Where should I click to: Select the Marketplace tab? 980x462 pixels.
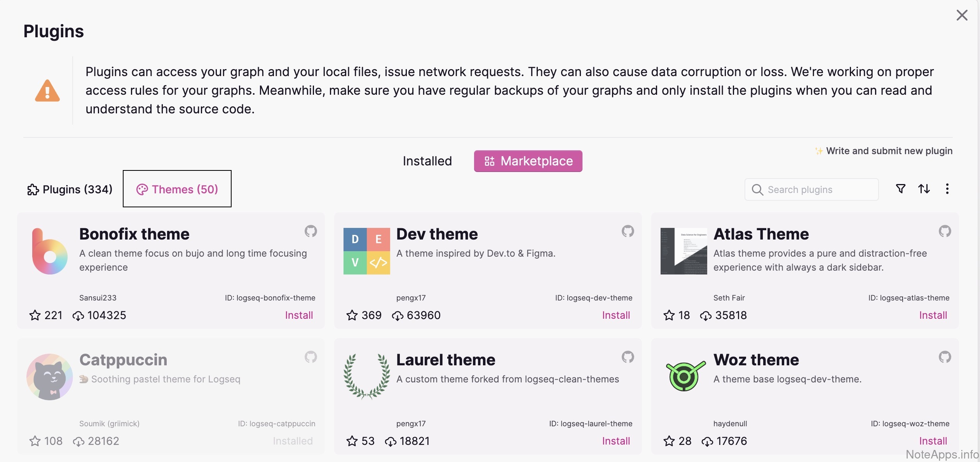[528, 161]
